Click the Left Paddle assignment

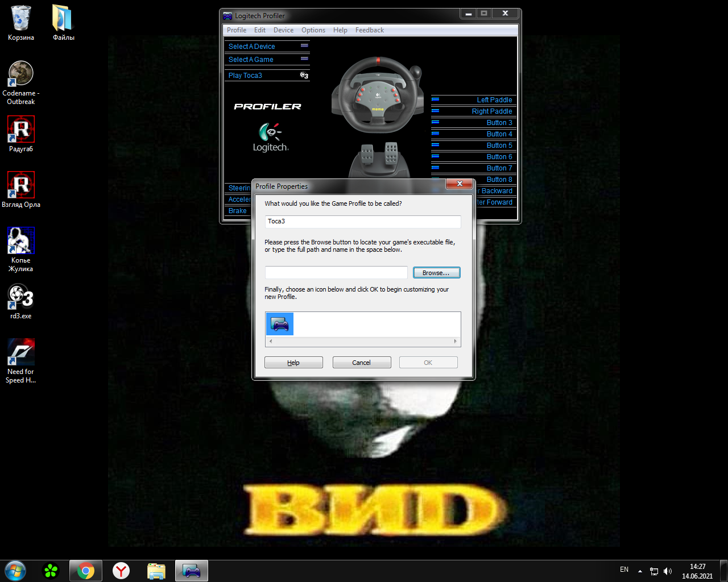coord(495,100)
